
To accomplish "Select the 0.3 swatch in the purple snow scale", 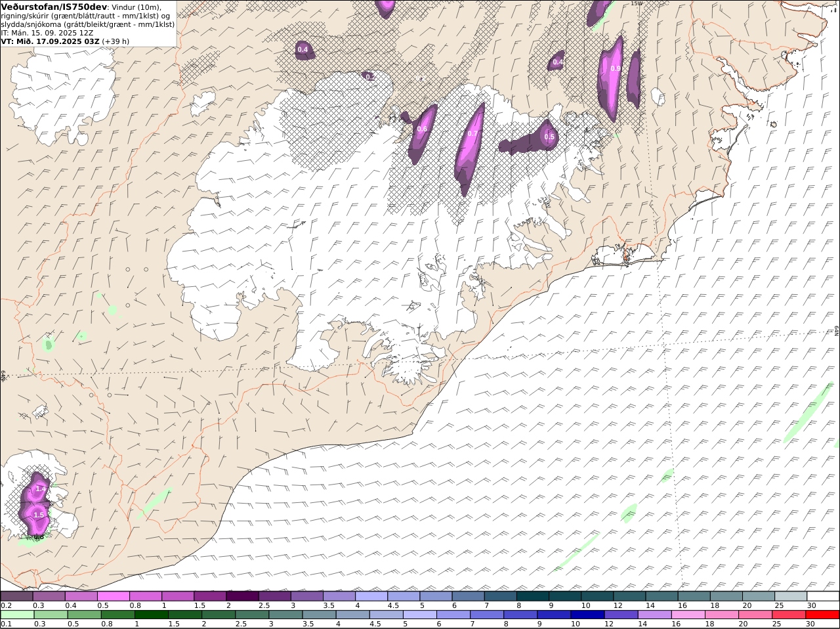I will [49, 596].
